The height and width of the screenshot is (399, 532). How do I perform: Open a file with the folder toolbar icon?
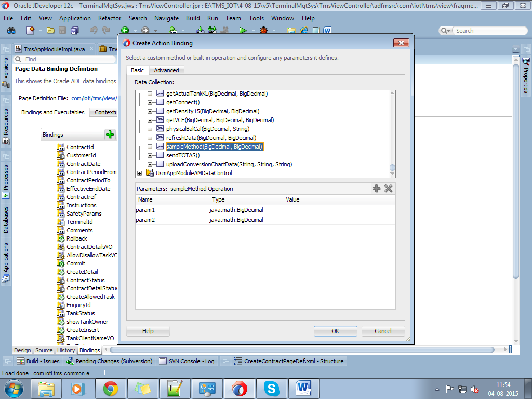coord(50,30)
